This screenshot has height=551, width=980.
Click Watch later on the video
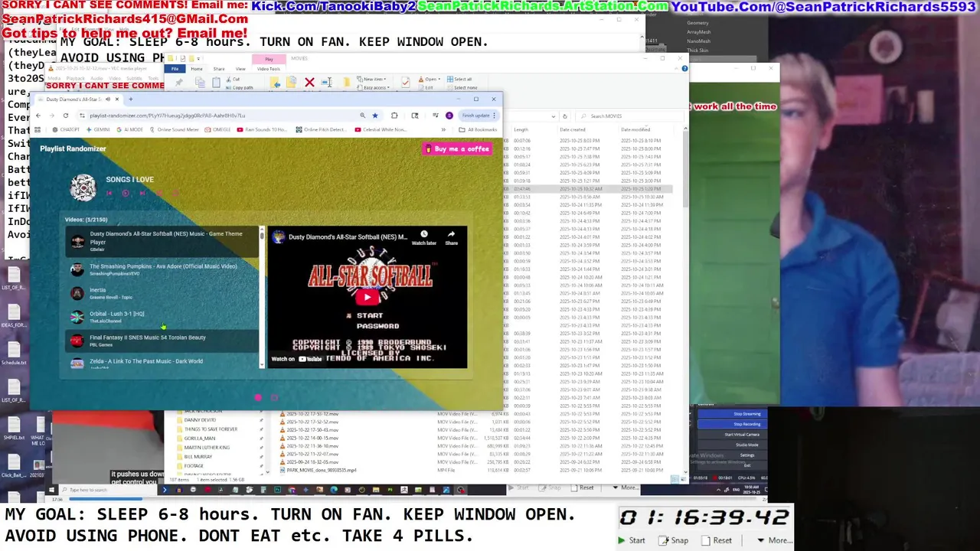point(423,238)
